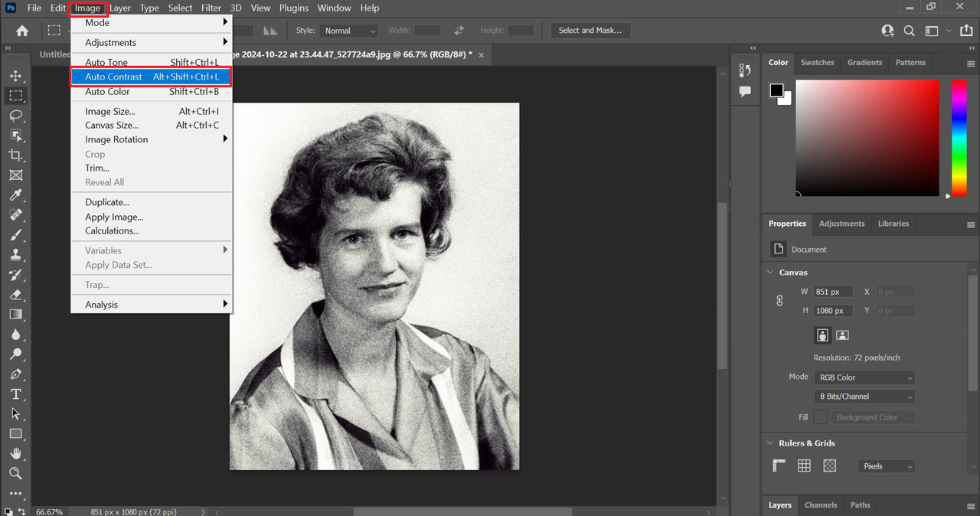Select the Rectangle shape tool
The image size is (980, 516).
click(15, 434)
